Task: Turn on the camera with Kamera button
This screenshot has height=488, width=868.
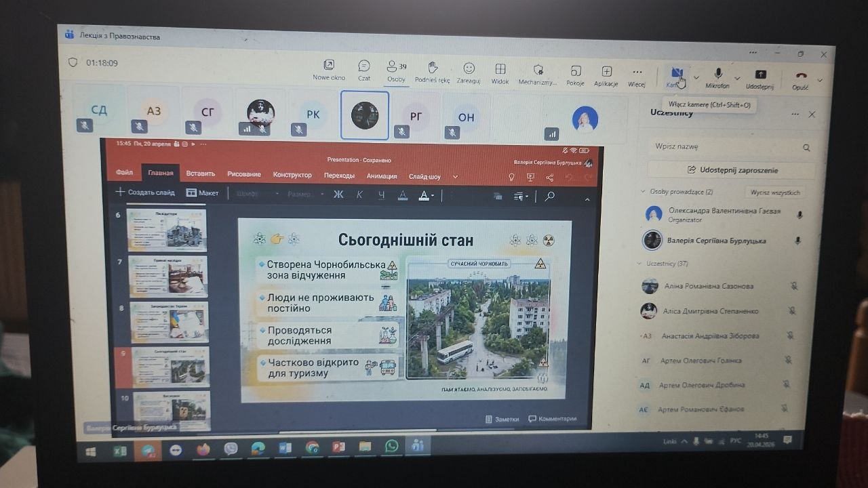Action: (x=676, y=73)
